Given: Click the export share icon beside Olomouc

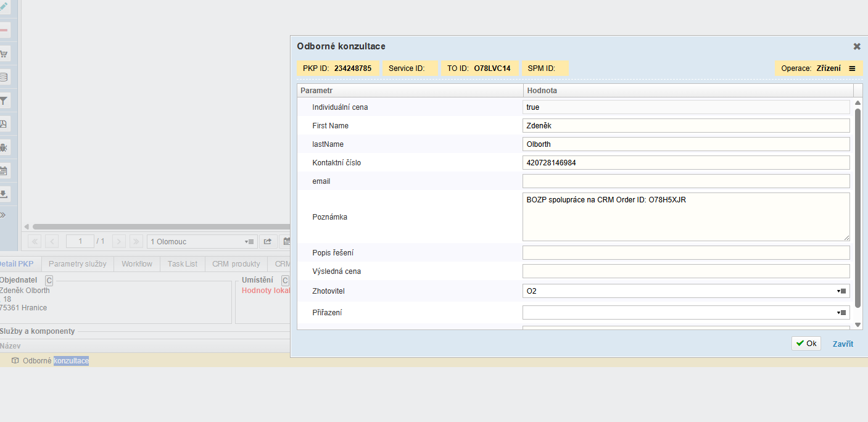Looking at the screenshot, I should click(x=268, y=242).
